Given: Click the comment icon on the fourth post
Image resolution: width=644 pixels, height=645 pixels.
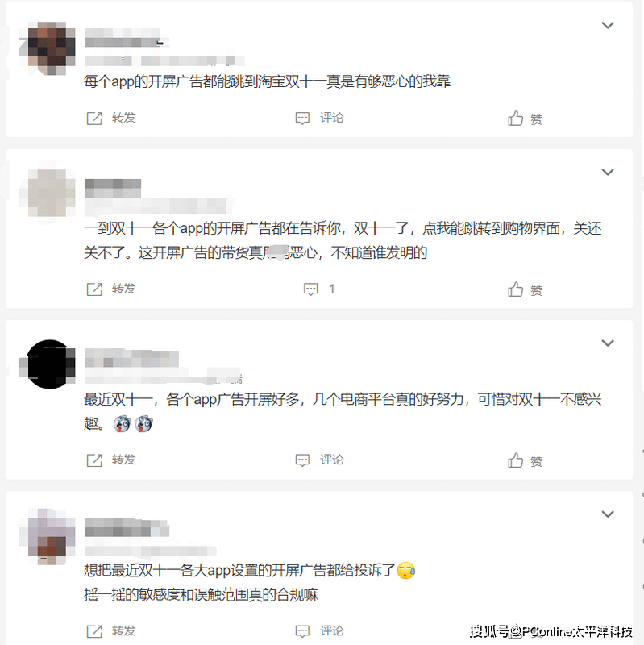Looking at the screenshot, I should click(x=302, y=631).
